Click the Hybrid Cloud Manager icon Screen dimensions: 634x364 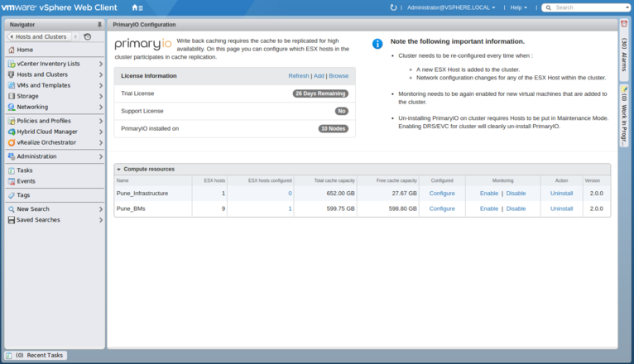coord(12,132)
